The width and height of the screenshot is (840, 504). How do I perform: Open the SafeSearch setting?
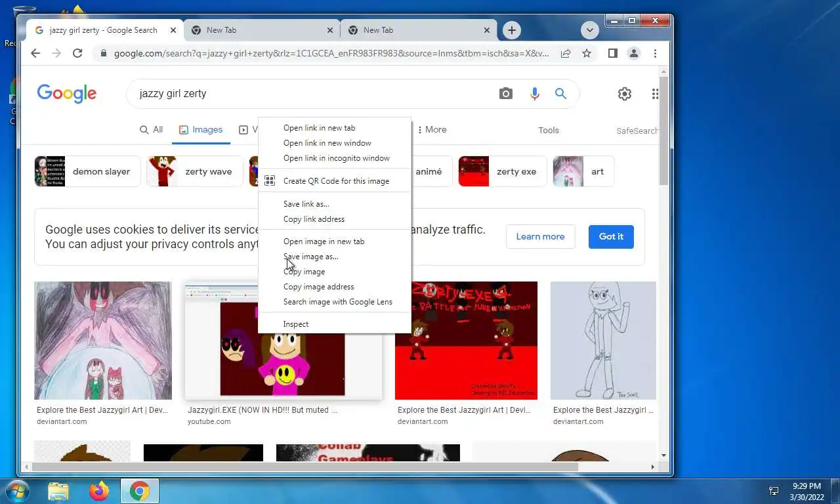point(637,131)
